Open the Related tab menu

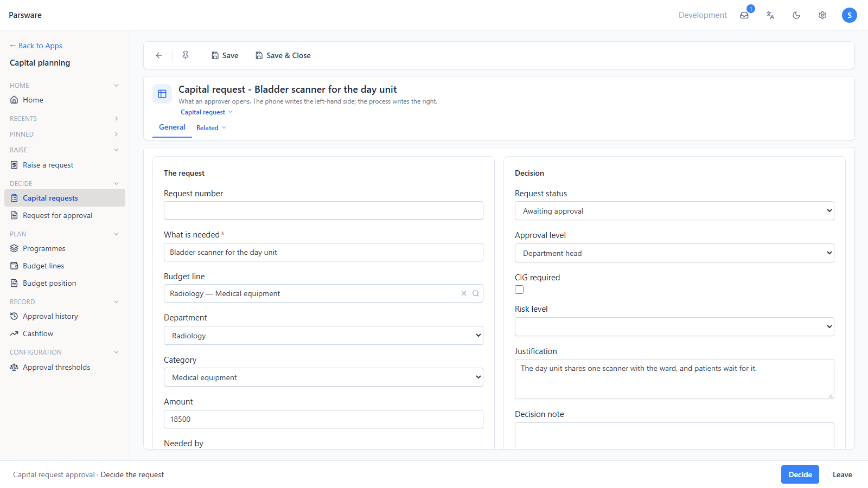[211, 128]
